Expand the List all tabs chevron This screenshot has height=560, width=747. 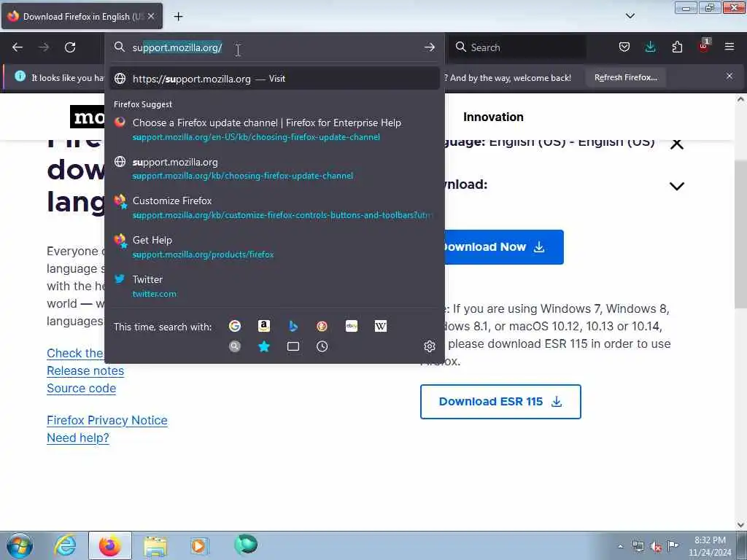tap(630, 16)
